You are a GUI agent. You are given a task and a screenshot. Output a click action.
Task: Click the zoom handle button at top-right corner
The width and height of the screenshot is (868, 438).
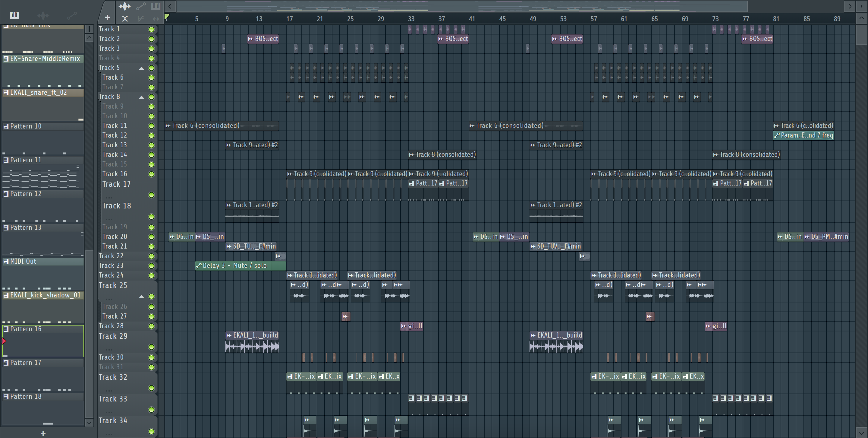[x=862, y=6]
